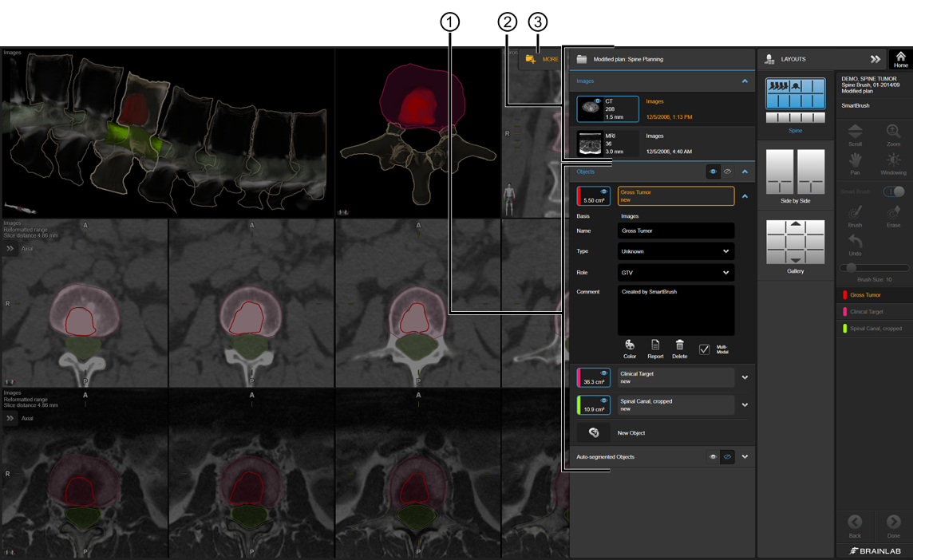The height and width of the screenshot is (560, 933).
Task: Select the Zoom tool
Action: click(893, 135)
